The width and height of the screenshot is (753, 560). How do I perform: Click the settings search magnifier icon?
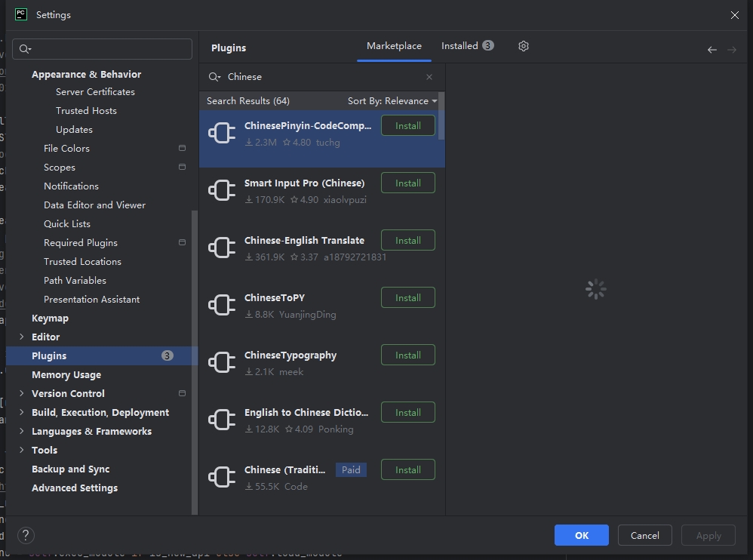[x=25, y=49]
